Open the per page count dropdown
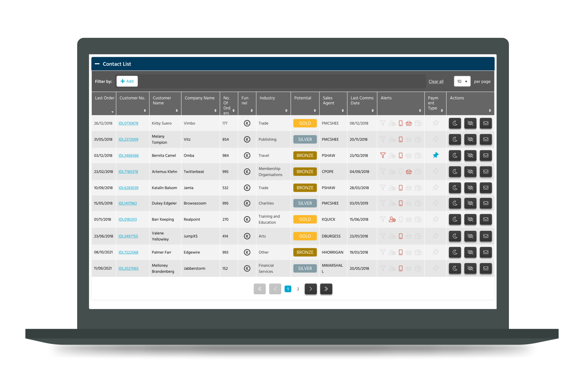 [x=462, y=81]
